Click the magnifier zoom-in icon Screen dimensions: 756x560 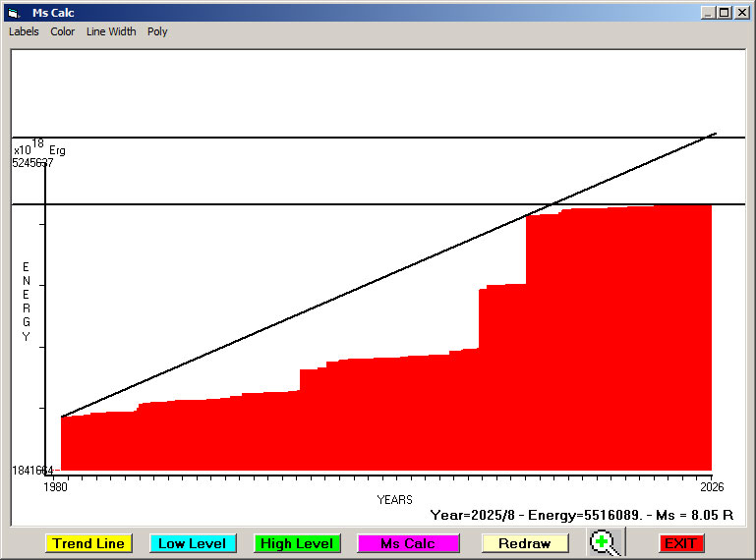coord(607,542)
